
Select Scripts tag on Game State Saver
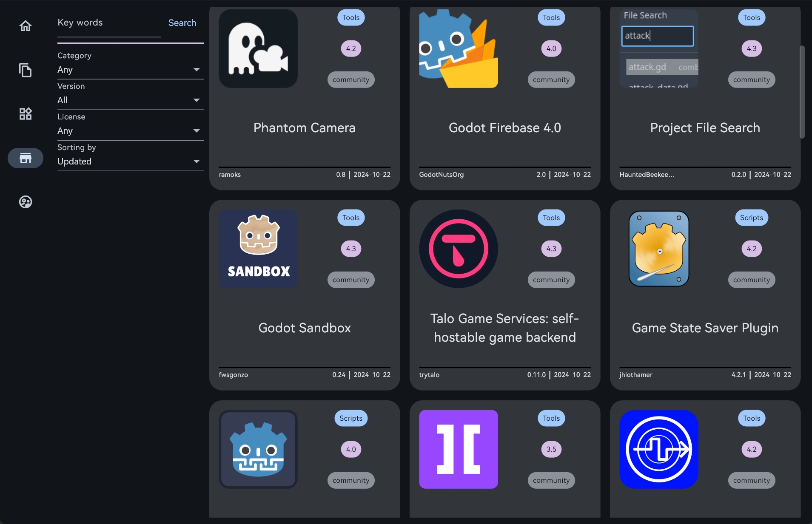pos(751,218)
